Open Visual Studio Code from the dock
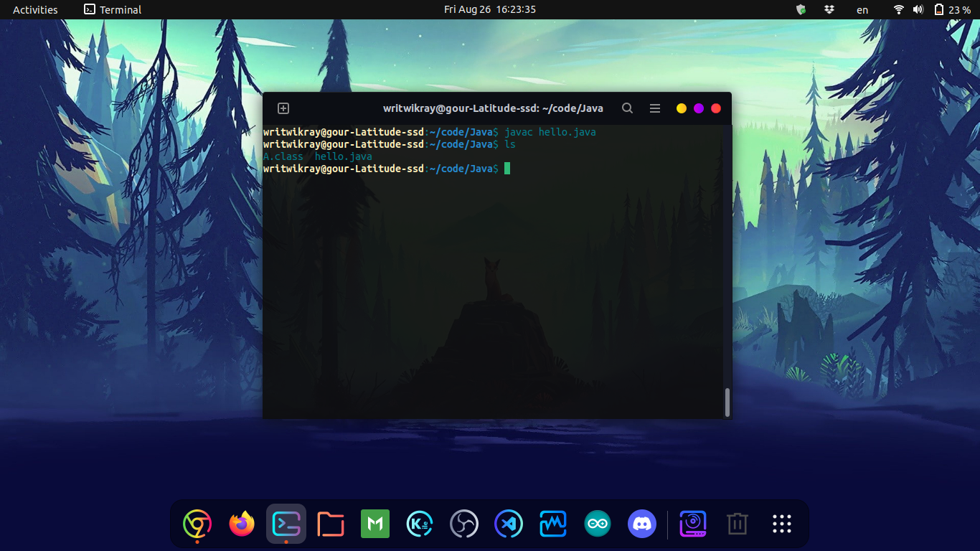Image resolution: width=980 pixels, height=551 pixels. pos(509,524)
